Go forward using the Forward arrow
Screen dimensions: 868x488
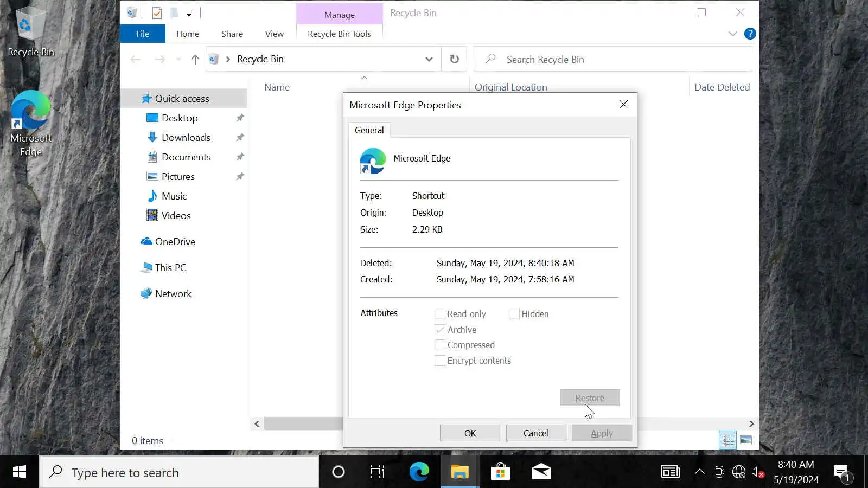click(159, 59)
